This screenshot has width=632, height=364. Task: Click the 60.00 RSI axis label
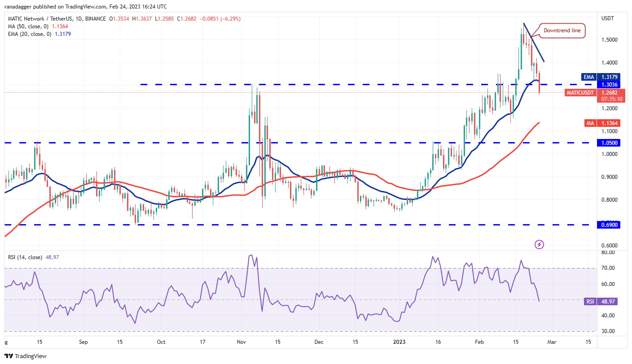pos(608,284)
